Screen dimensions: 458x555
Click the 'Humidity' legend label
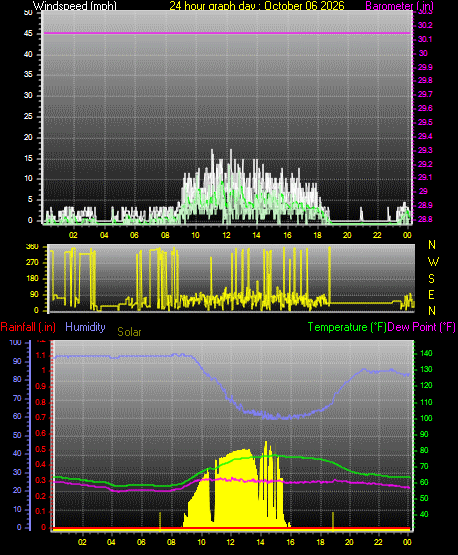[85, 327]
